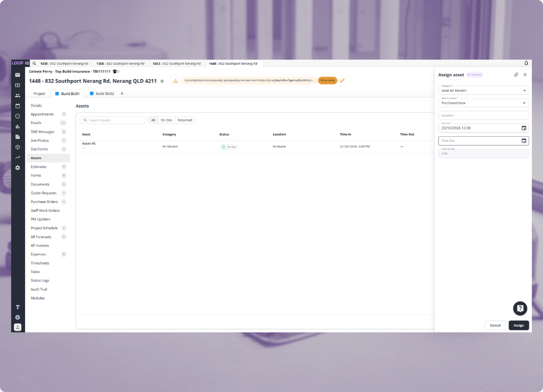Viewport: 543px width, 392px height.
Task: Click the orange warning triangle icon
Action: pos(176,81)
